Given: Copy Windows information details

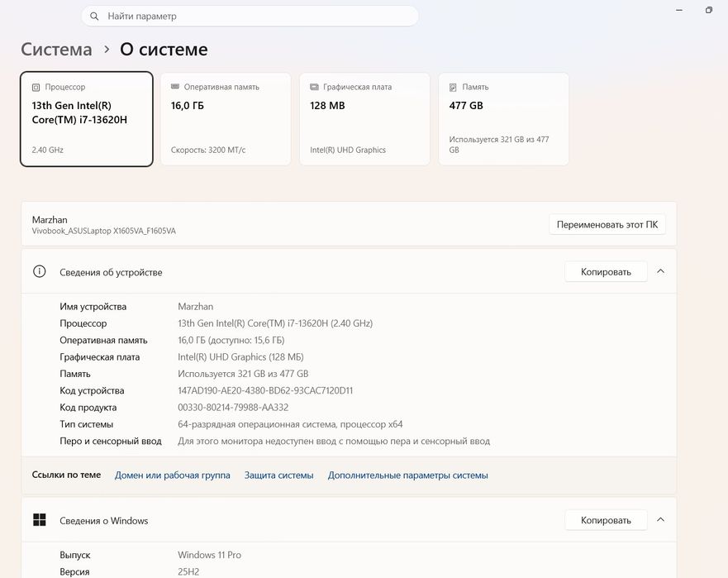Looking at the screenshot, I should pyautogui.click(x=606, y=520).
